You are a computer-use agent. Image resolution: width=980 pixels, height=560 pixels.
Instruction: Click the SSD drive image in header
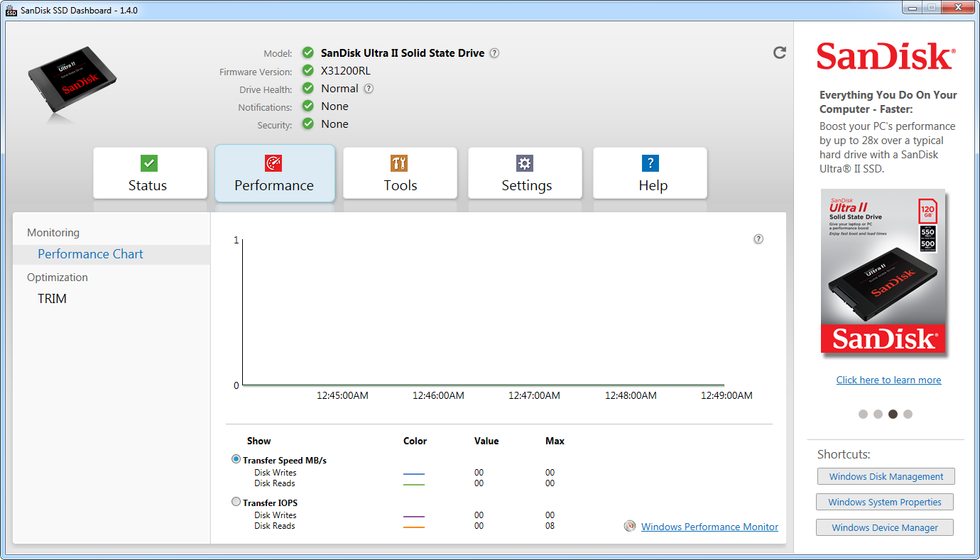72,84
